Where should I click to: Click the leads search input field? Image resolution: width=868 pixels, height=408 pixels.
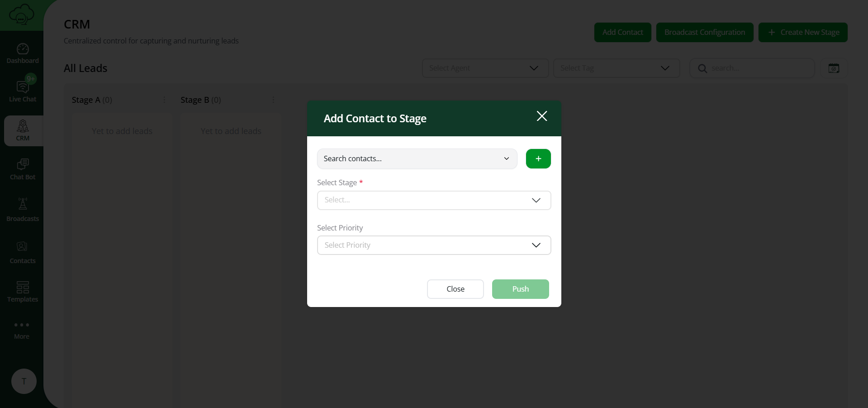tap(752, 68)
